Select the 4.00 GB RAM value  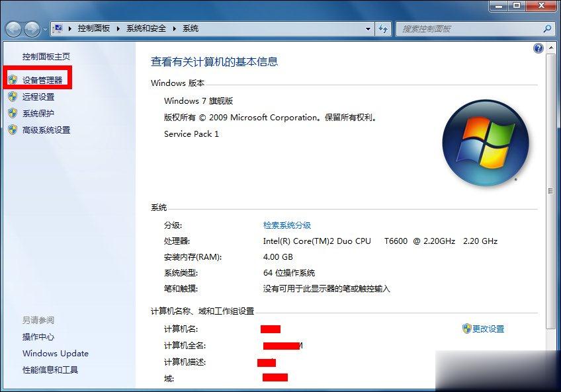(278, 256)
